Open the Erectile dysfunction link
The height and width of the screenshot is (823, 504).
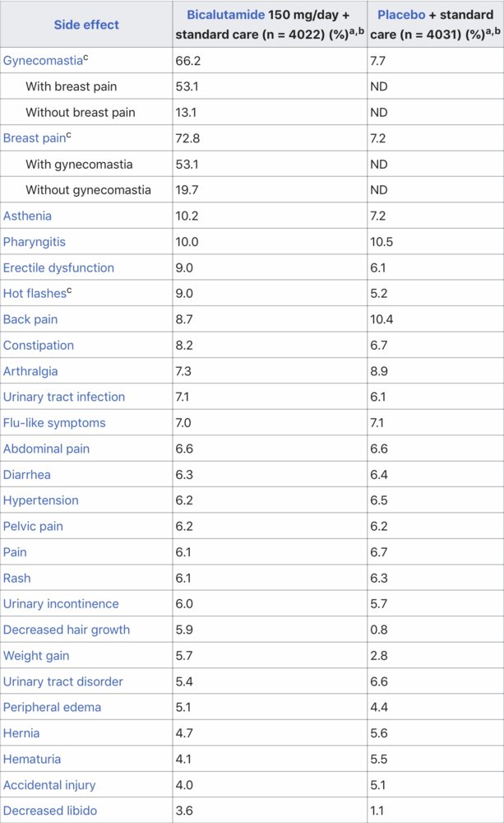coord(58,267)
